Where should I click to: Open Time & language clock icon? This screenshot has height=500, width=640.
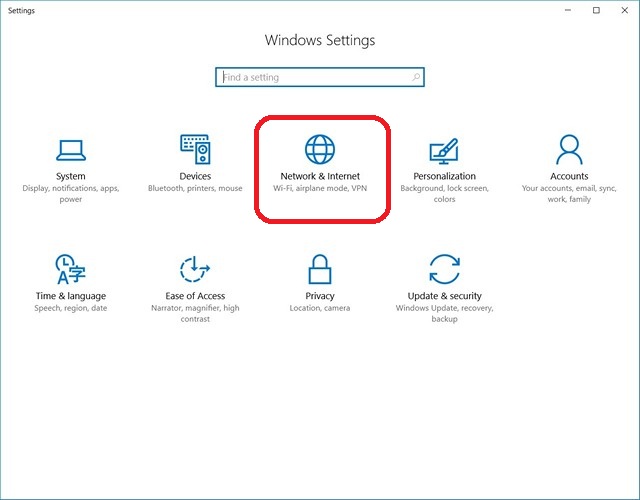(x=70, y=269)
